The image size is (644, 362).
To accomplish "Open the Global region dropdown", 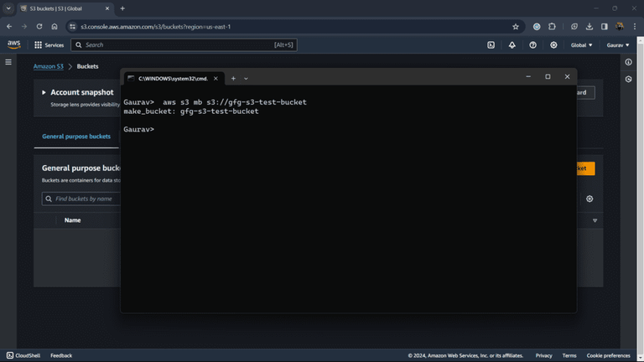I will [x=581, y=45].
